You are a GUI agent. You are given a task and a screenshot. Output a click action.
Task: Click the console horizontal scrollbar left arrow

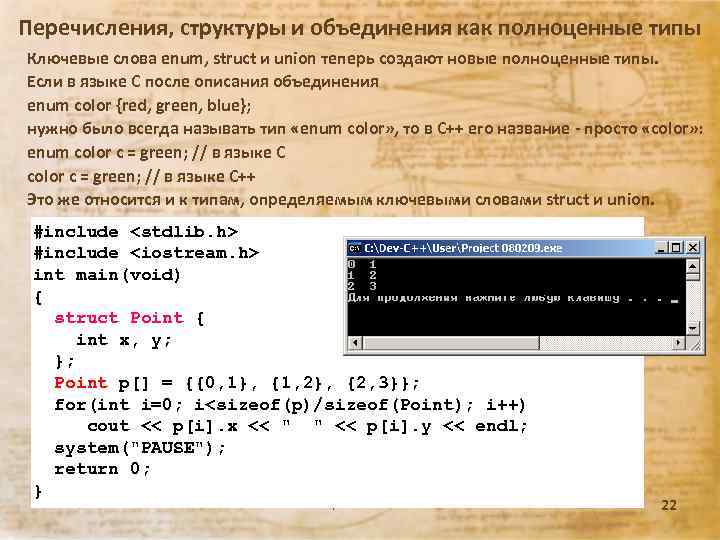pyautogui.click(x=355, y=343)
